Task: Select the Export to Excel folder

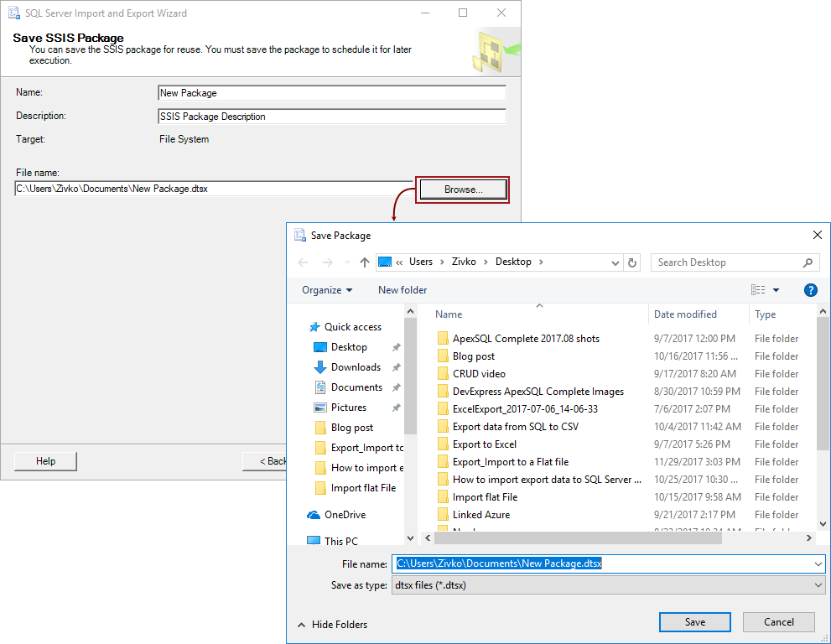Action: pos(485,444)
